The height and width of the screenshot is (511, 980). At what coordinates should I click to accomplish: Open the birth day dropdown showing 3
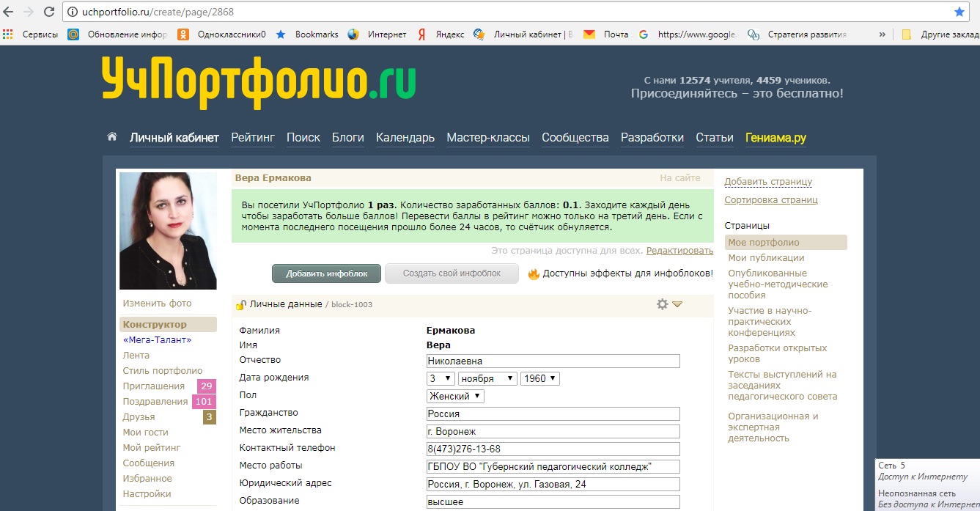[x=441, y=378]
